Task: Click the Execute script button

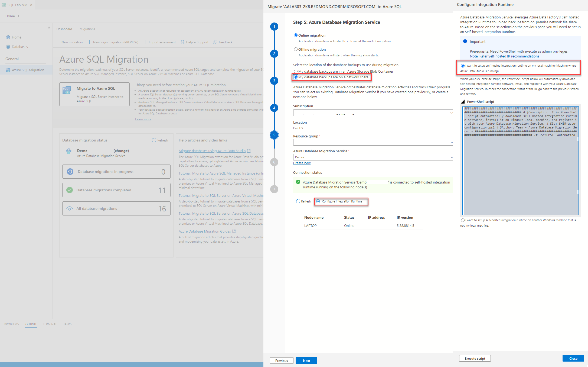Action: [x=475, y=358]
